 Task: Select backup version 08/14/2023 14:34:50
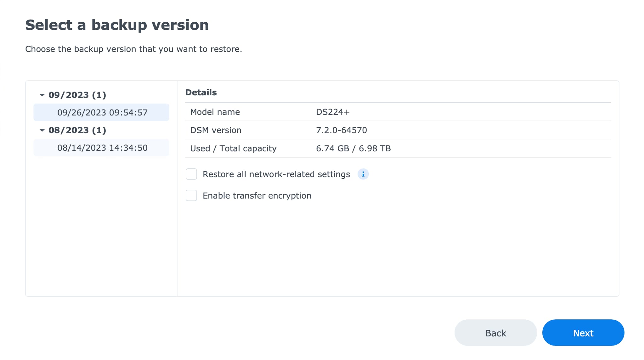101,148
